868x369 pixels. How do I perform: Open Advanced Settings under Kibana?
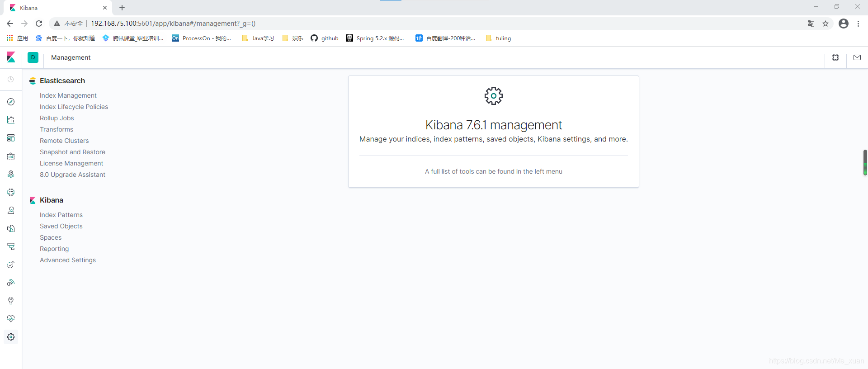point(68,260)
